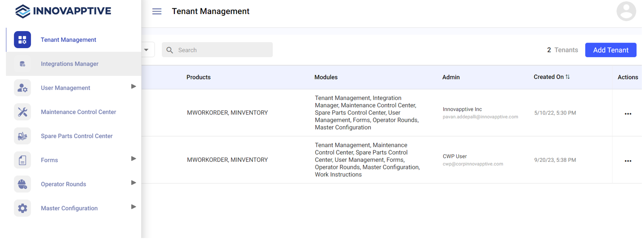Viewport: 644px width, 241px height.
Task: Click the Tenant Management sidebar icon
Action: click(x=23, y=40)
